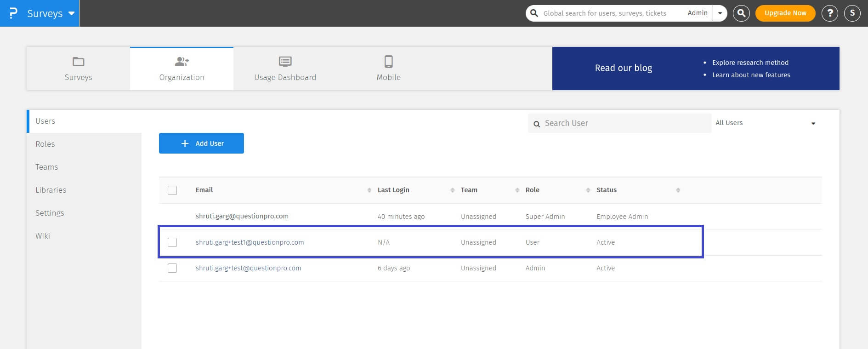Select the shruti.garg+test user checkbox
Viewport: 868px width, 349px height.
click(172, 268)
